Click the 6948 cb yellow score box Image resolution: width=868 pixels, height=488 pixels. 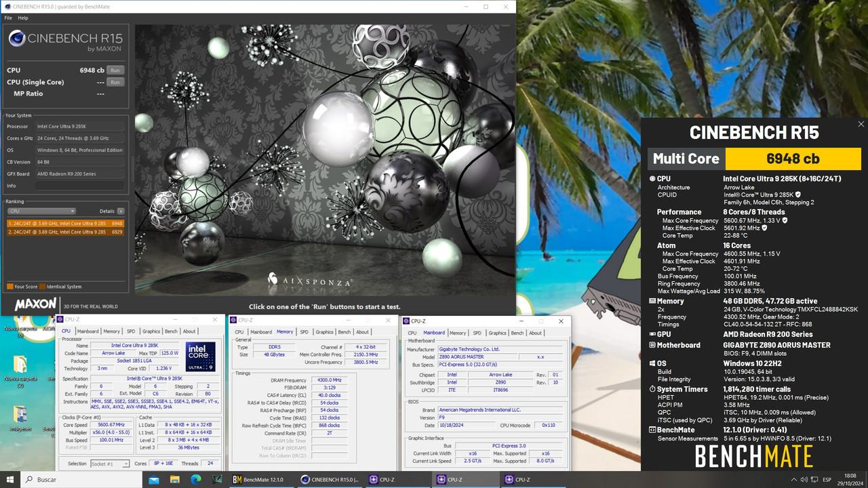[x=793, y=159]
